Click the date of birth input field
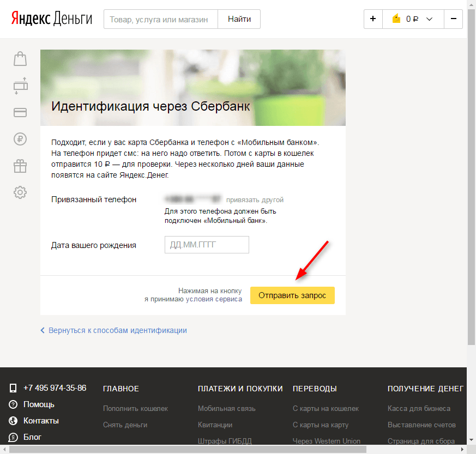Viewport: 476px width, 454px height. (x=207, y=245)
